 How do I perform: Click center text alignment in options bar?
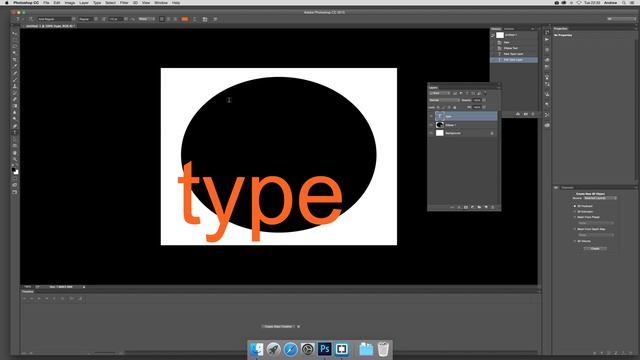169,19
